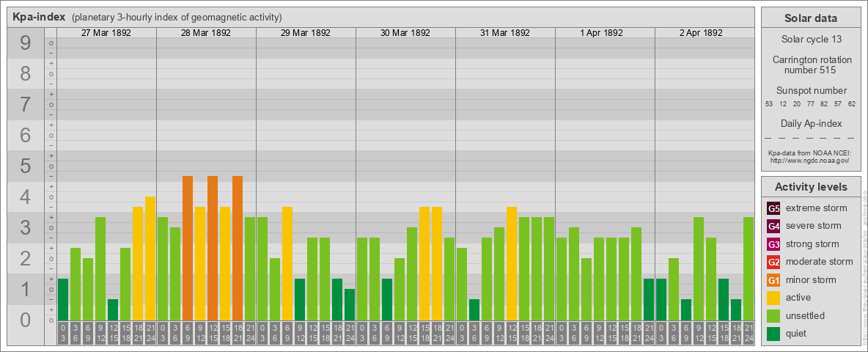Click the 'Solar data' panel heading
This screenshot has width=868, height=352.
(810, 18)
